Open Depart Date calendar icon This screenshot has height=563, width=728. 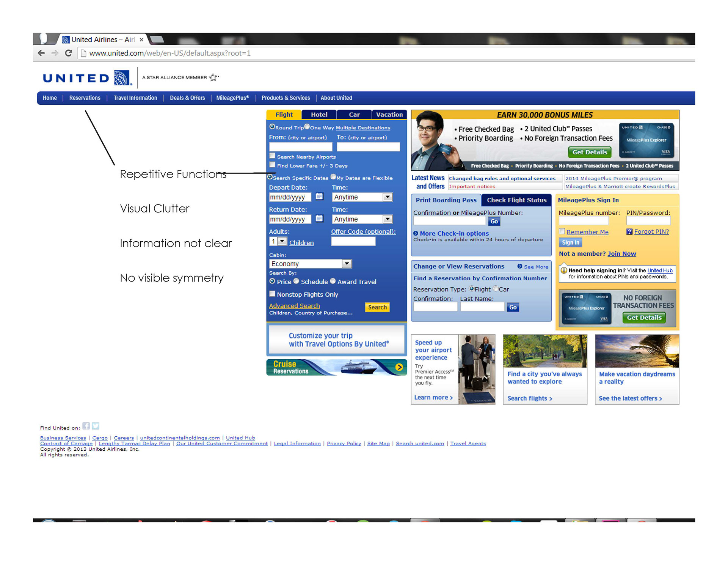click(319, 197)
